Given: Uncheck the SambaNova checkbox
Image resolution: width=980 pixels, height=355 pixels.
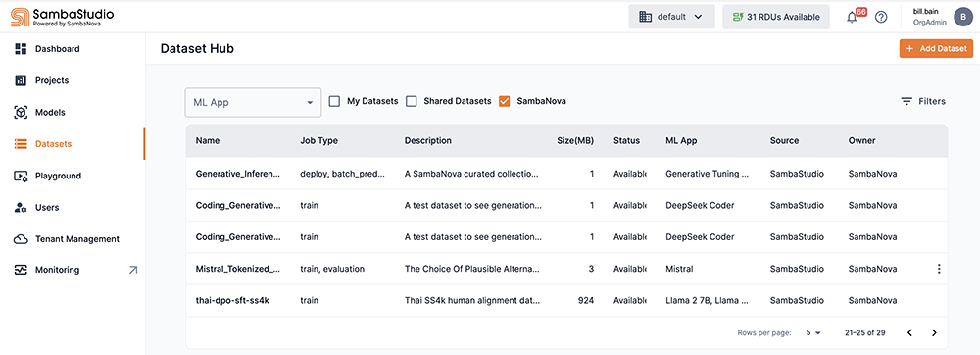Looking at the screenshot, I should click(x=505, y=101).
